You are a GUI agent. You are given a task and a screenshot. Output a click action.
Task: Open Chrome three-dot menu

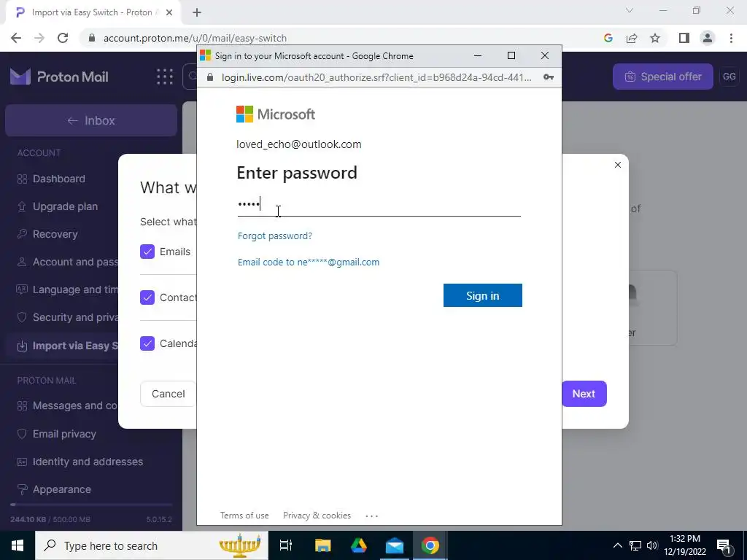[x=731, y=38]
